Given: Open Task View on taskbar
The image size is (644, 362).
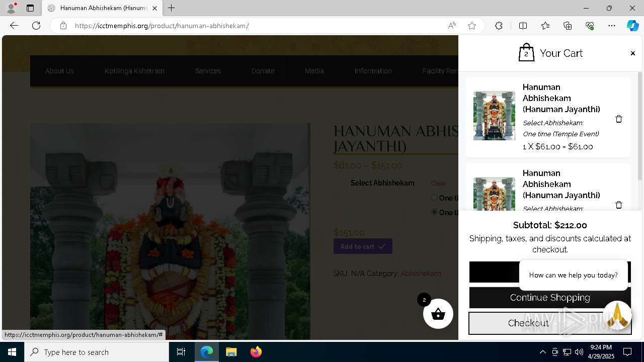Looking at the screenshot, I should [181, 352].
